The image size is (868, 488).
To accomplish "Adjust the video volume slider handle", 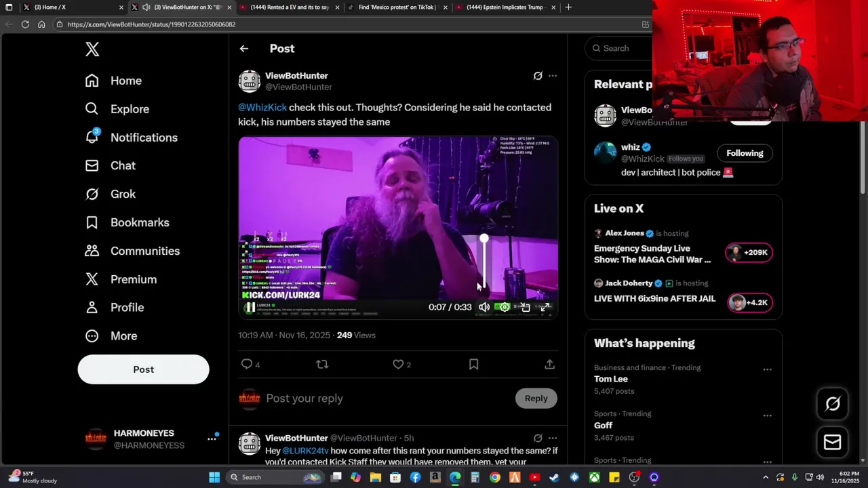I will [x=484, y=239].
